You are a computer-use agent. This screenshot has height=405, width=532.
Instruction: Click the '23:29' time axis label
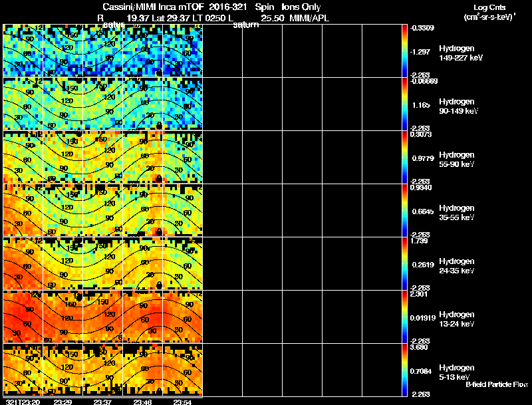pyautogui.click(x=63, y=402)
